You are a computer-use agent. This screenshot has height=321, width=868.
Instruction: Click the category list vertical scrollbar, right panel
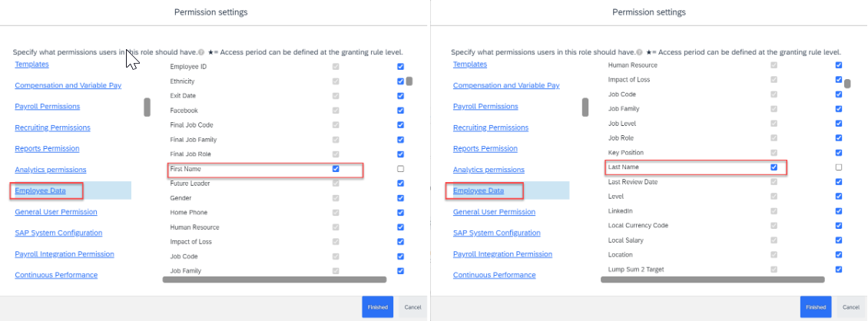tap(585, 107)
